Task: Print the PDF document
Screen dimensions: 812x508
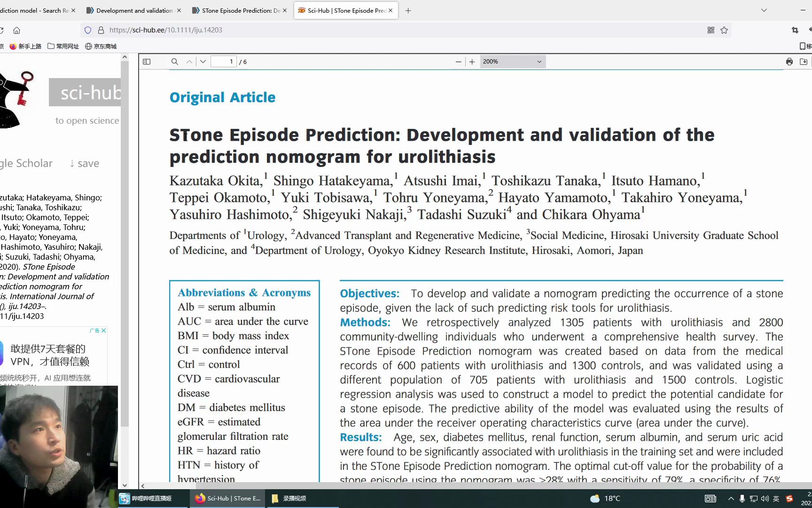Action: point(789,62)
